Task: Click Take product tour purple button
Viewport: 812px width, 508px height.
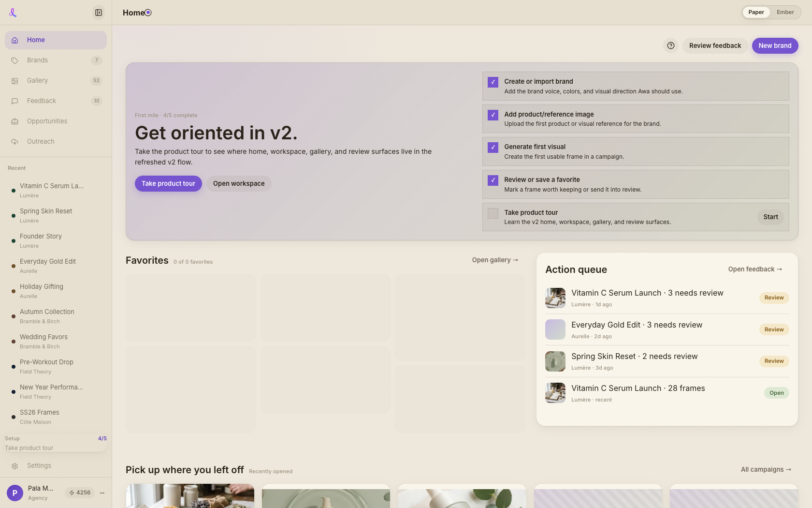Action: [168, 184]
